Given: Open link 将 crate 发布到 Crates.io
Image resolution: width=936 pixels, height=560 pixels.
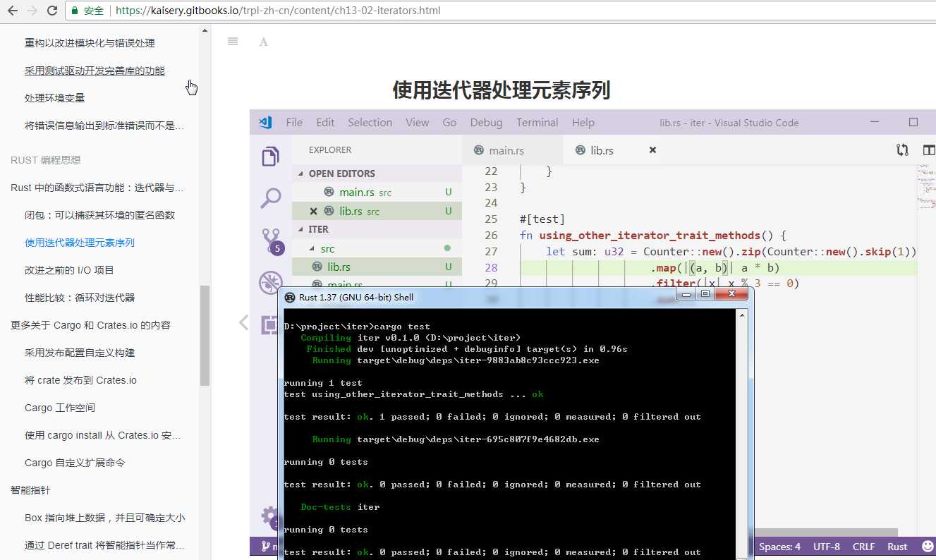Looking at the screenshot, I should 80,380.
